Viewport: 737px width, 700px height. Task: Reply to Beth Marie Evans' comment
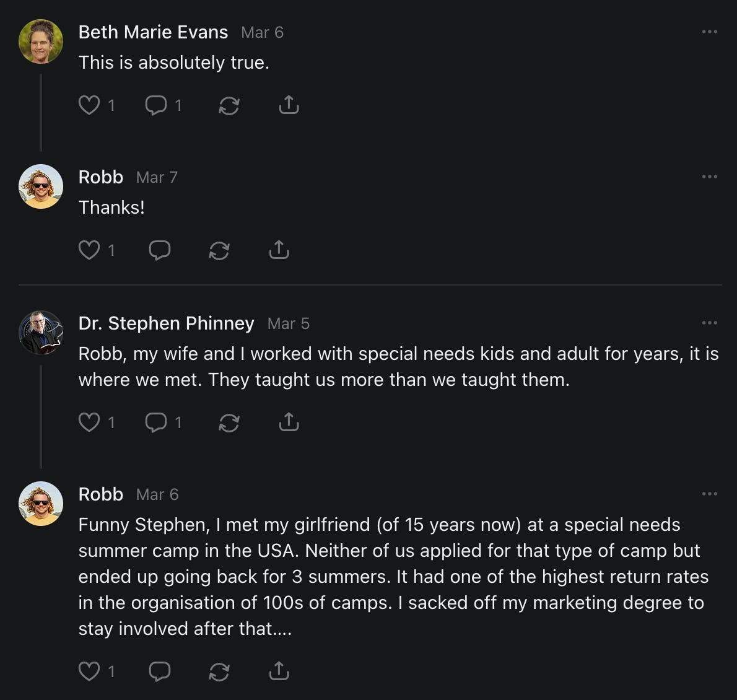[155, 105]
